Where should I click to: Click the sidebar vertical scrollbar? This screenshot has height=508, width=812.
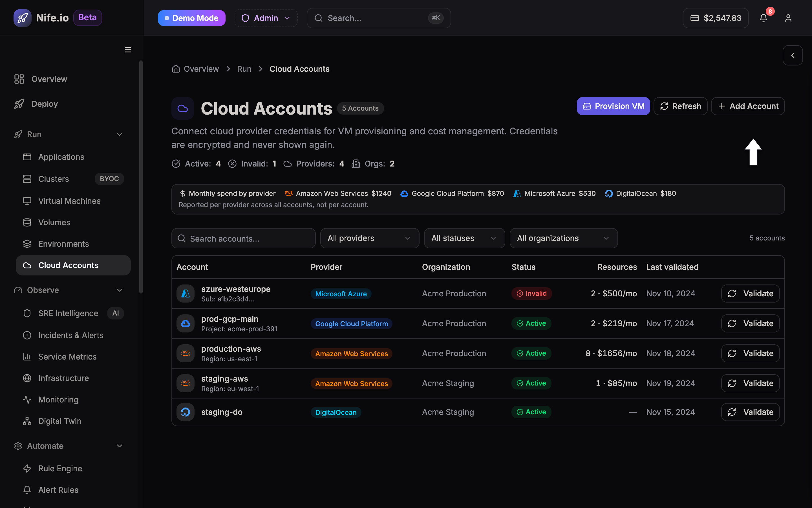pyautogui.click(x=141, y=177)
